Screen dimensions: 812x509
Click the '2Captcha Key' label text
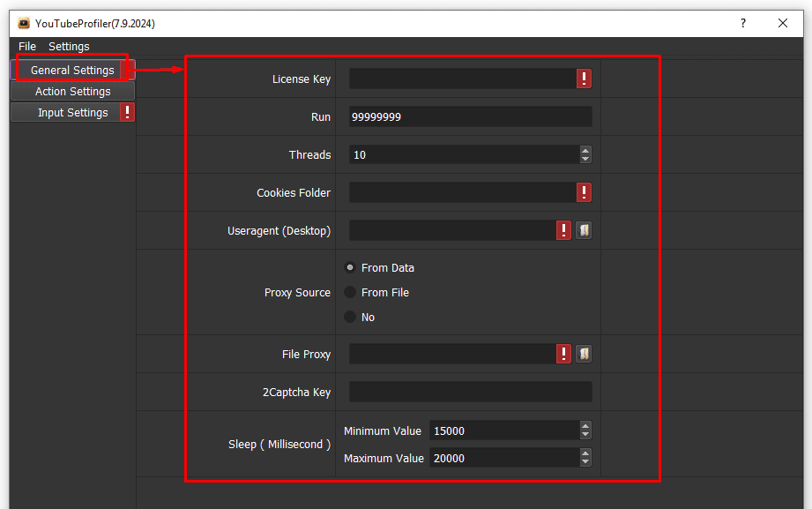click(x=296, y=393)
